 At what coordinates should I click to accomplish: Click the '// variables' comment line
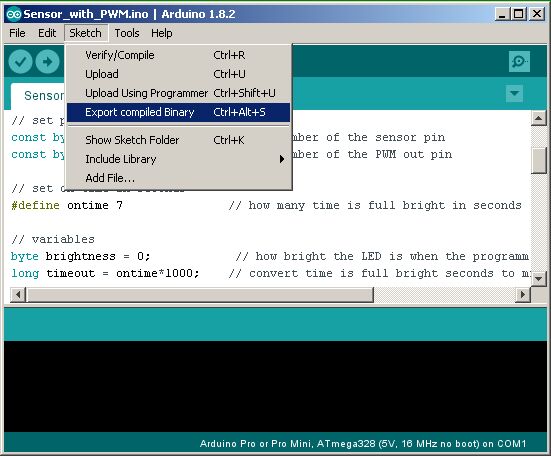point(53,240)
